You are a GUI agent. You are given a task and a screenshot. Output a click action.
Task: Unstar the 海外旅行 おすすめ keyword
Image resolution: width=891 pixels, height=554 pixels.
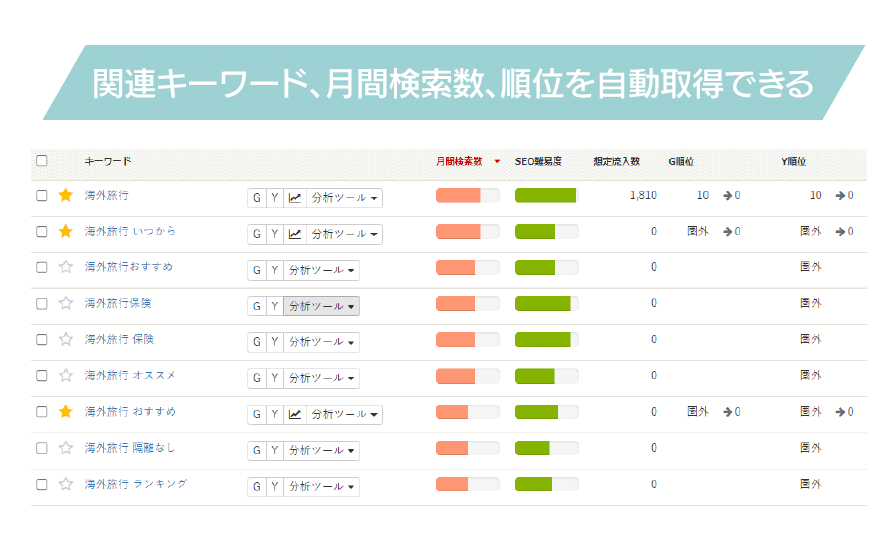[66, 412]
